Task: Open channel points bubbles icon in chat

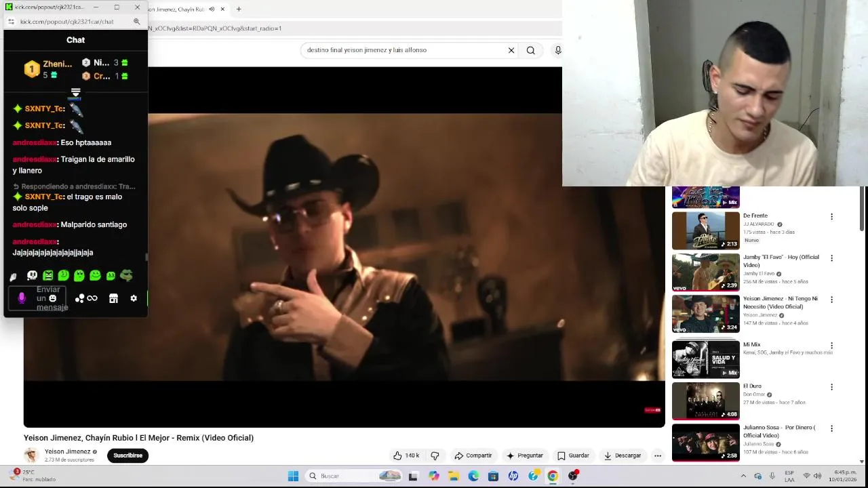Action: [x=79, y=298]
